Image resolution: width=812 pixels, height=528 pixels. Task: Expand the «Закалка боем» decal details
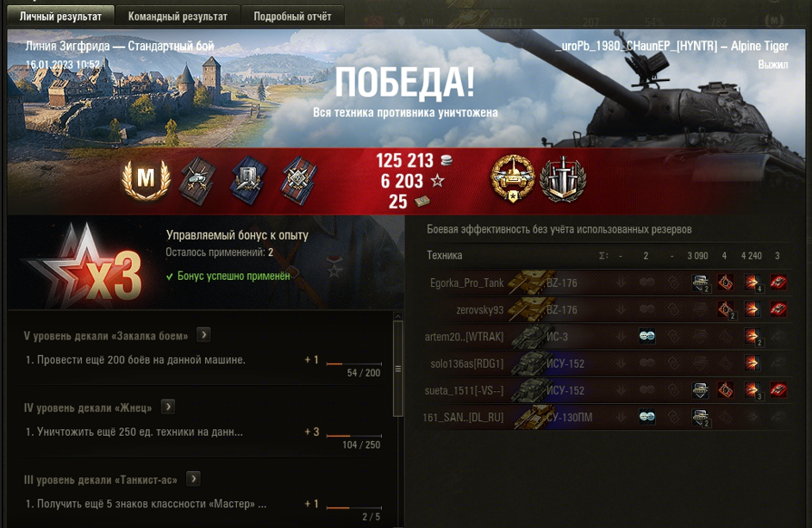coord(204,335)
